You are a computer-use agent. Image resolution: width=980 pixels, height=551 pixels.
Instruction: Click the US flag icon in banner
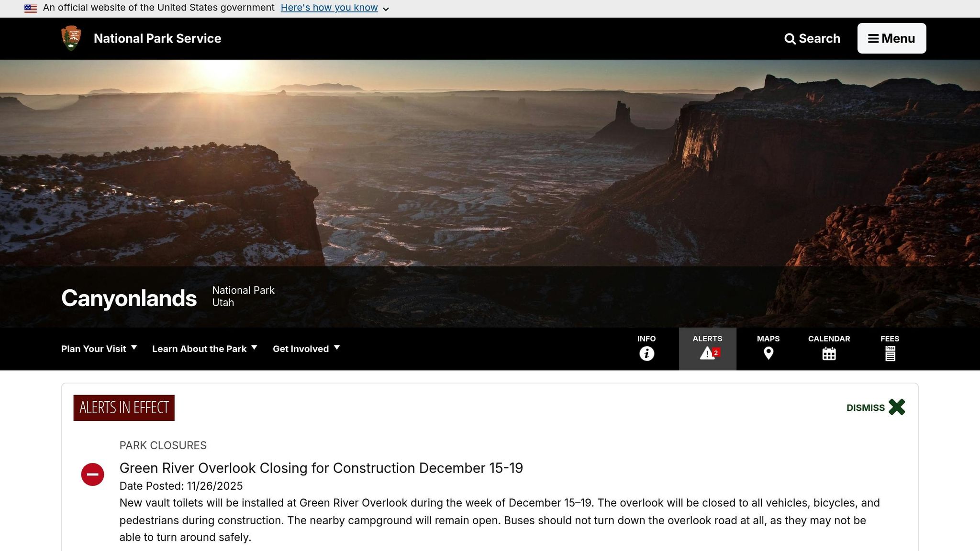click(31, 8)
